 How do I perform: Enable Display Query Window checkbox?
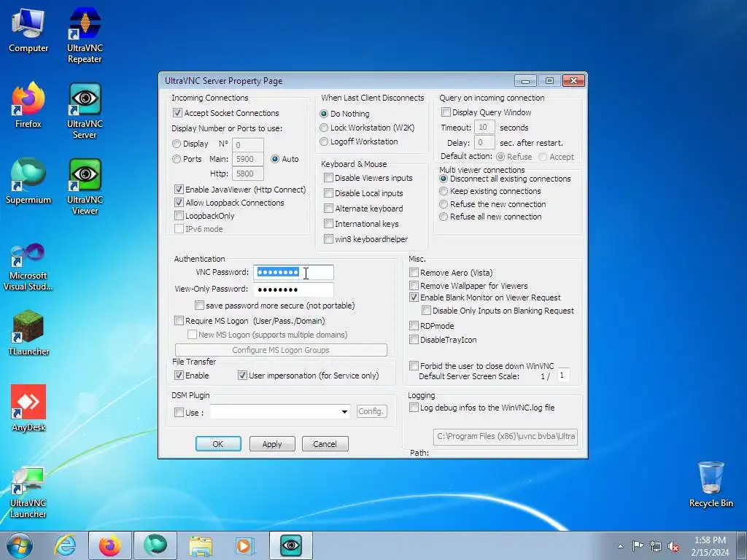(x=446, y=112)
